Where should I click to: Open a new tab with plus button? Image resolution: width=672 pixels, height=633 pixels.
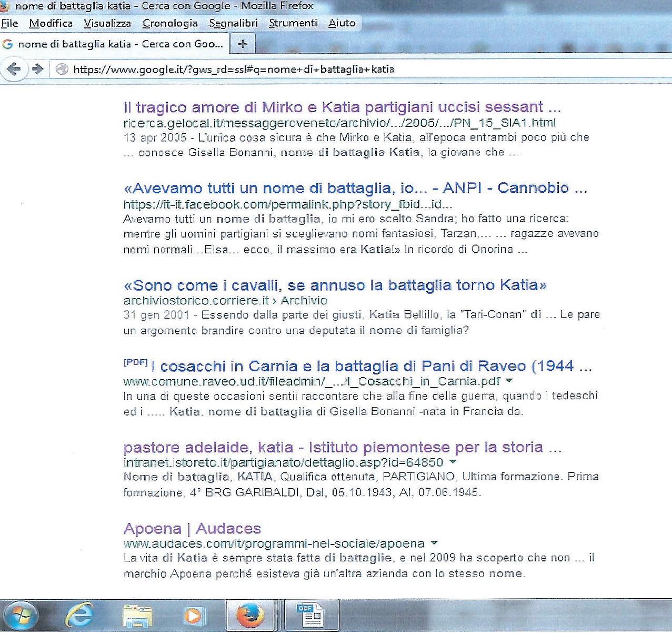tap(242, 44)
